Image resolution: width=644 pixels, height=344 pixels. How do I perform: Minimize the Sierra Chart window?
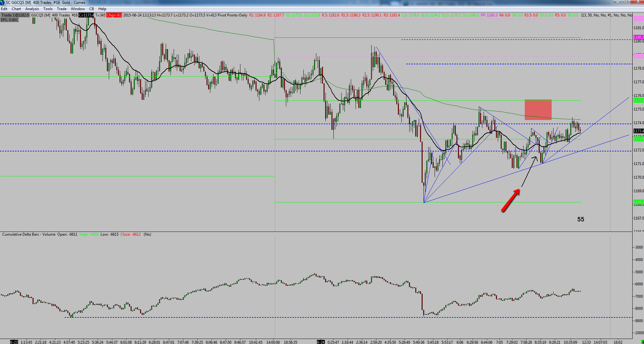coord(618,2)
